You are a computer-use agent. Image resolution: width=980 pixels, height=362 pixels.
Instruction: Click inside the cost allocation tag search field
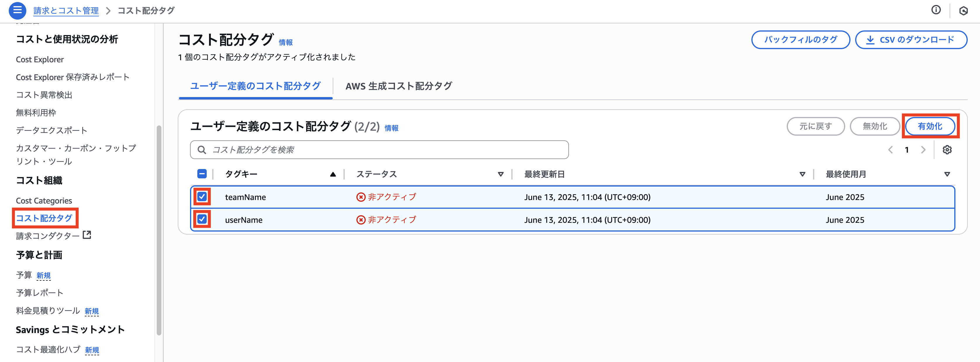380,150
